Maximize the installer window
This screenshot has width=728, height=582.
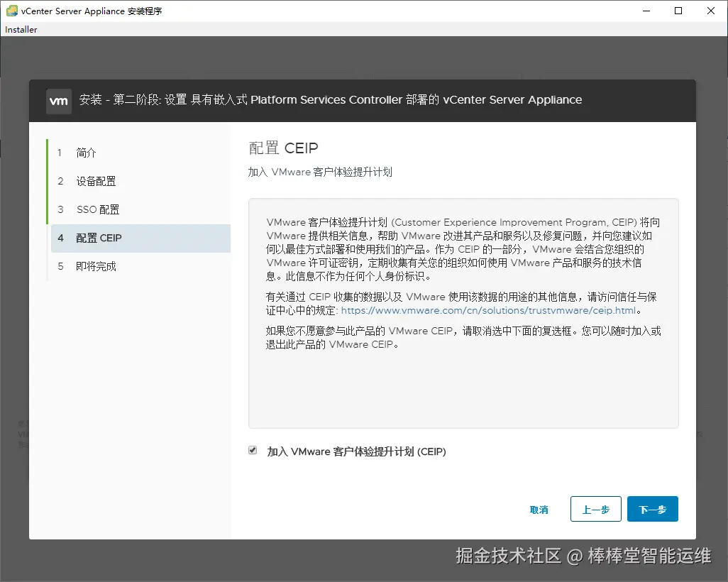point(678,11)
